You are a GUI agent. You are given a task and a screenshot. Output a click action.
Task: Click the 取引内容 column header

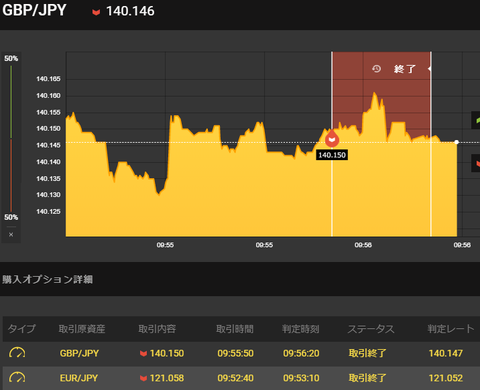pyautogui.click(x=157, y=329)
